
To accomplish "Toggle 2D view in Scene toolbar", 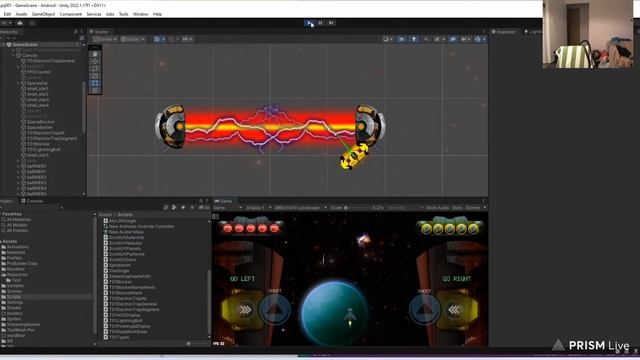I will tap(402, 39).
